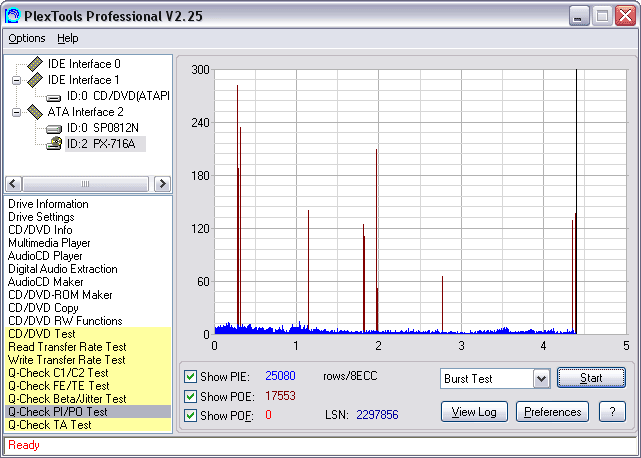Open the Burst Test dropdown
641x458 pixels.
pos(541,379)
